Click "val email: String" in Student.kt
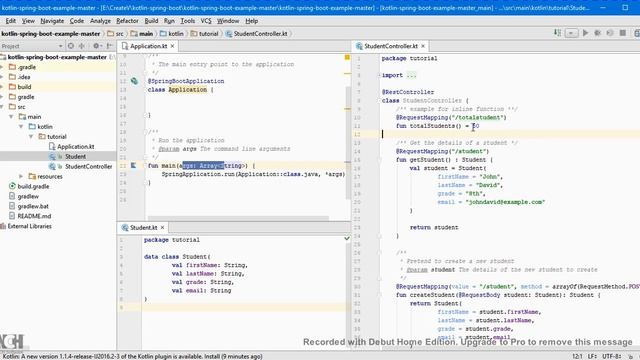The width and height of the screenshot is (640, 360). tap(201, 291)
